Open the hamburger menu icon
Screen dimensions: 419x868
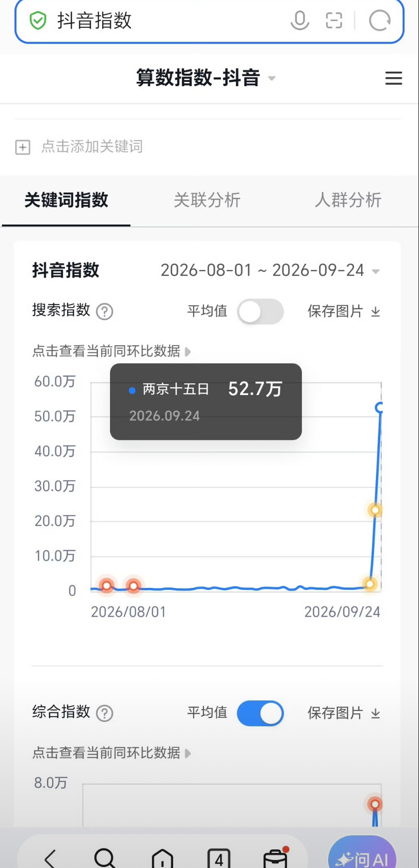click(x=394, y=78)
